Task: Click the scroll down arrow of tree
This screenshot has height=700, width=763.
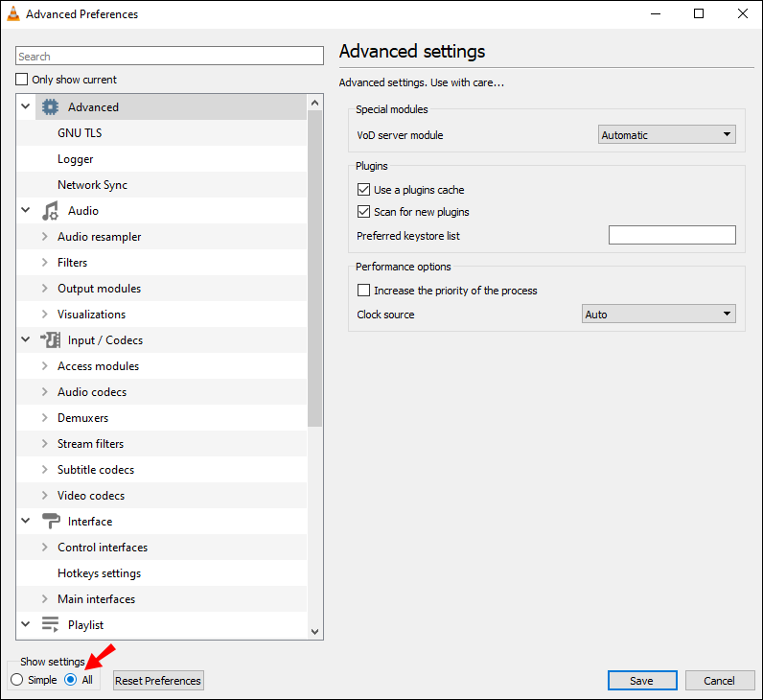Action: pyautogui.click(x=314, y=631)
